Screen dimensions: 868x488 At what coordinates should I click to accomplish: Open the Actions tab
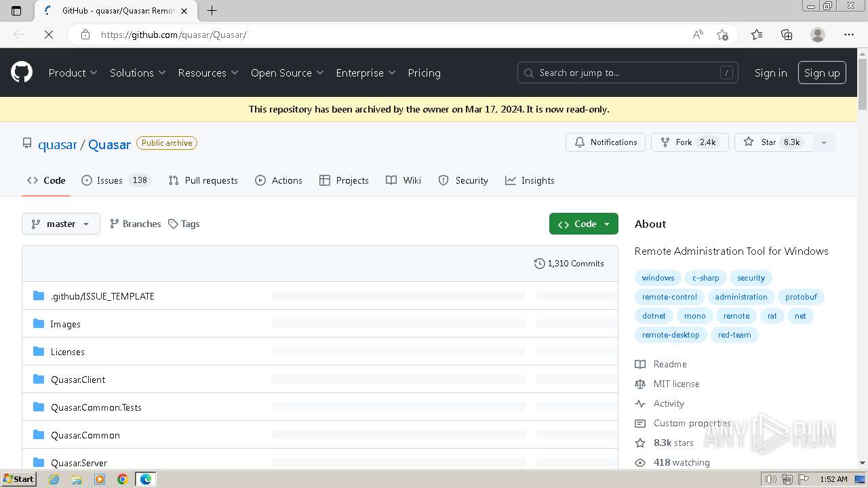click(x=279, y=180)
